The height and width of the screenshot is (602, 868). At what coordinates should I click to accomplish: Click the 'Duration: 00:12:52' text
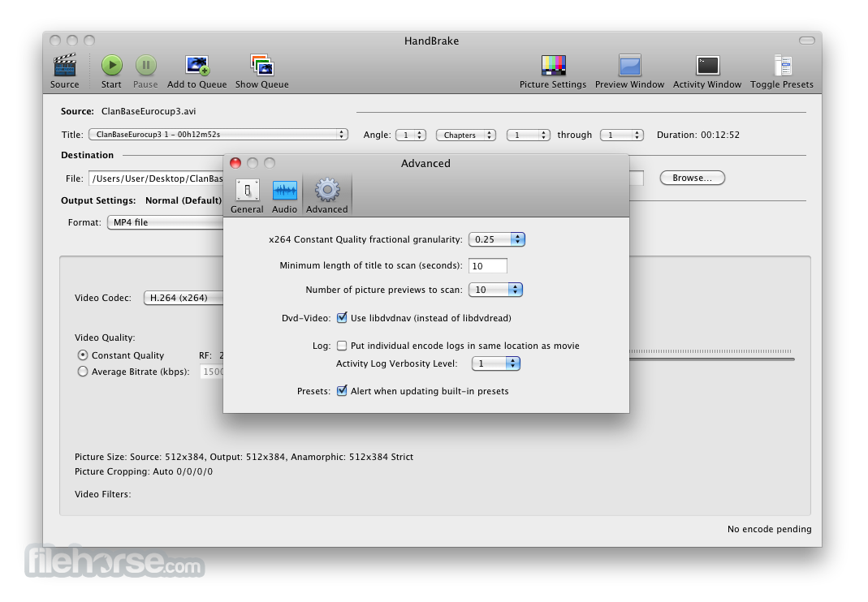(x=698, y=135)
